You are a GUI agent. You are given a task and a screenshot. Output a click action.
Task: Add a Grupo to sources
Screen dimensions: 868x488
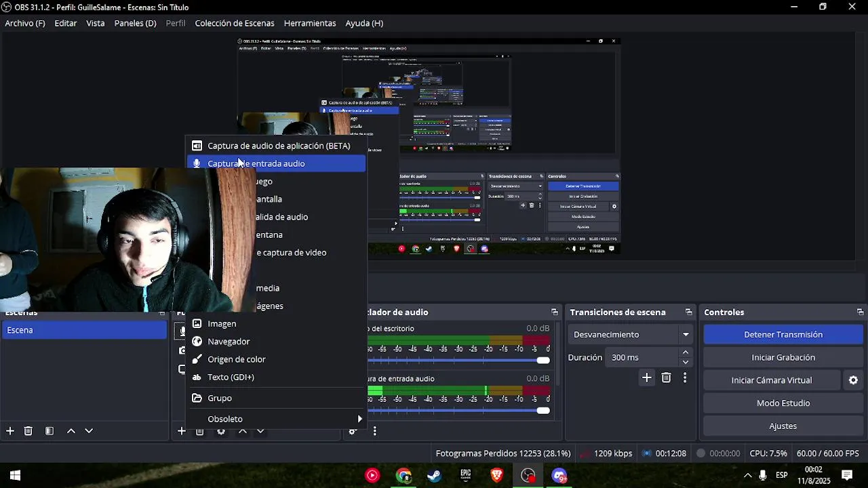click(x=277, y=398)
